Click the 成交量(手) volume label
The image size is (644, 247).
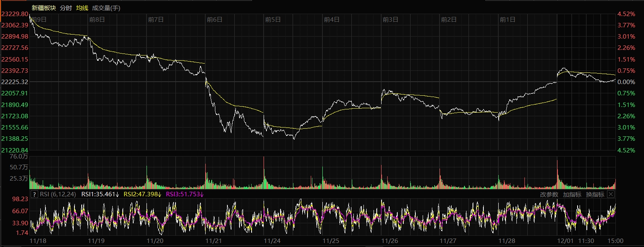pos(106,8)
